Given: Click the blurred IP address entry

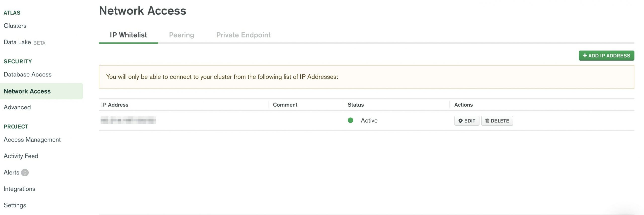Looking at the screenshot, I should pos(128,120).
